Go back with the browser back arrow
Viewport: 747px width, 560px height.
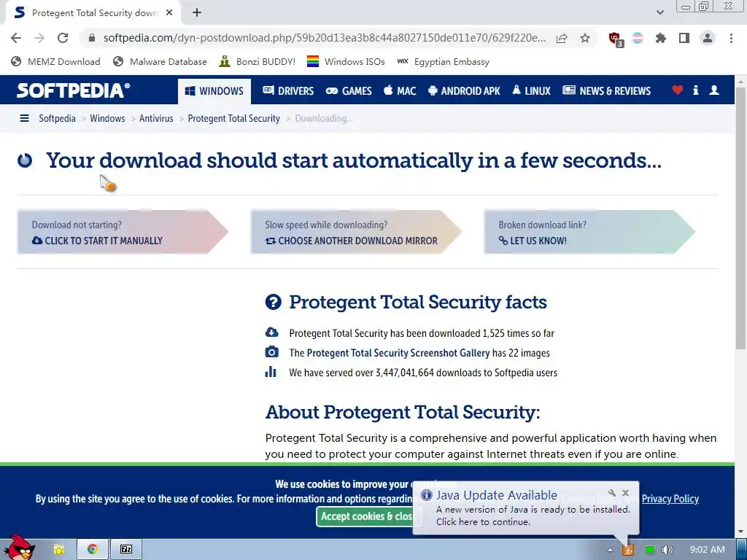tap(16, 38)
